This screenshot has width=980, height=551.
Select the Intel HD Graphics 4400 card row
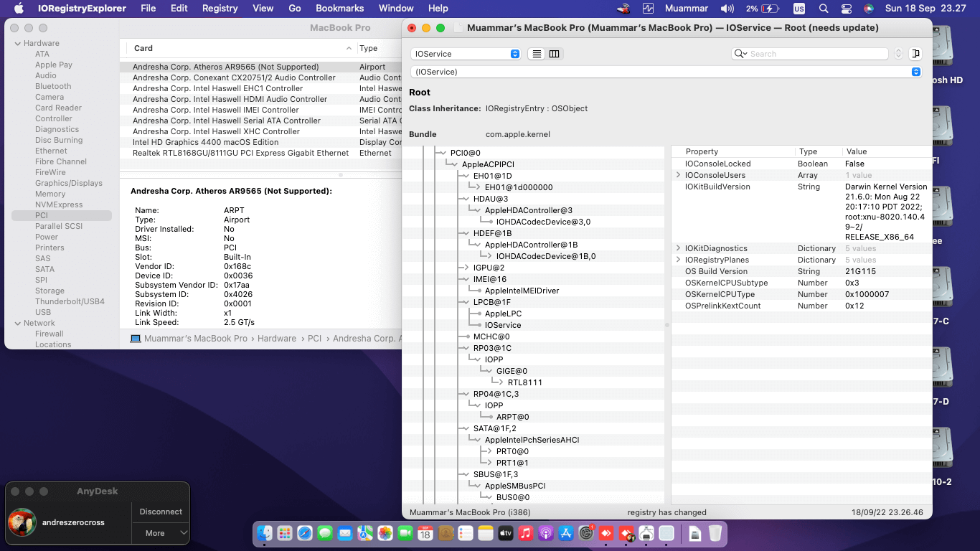coord(260,142)
